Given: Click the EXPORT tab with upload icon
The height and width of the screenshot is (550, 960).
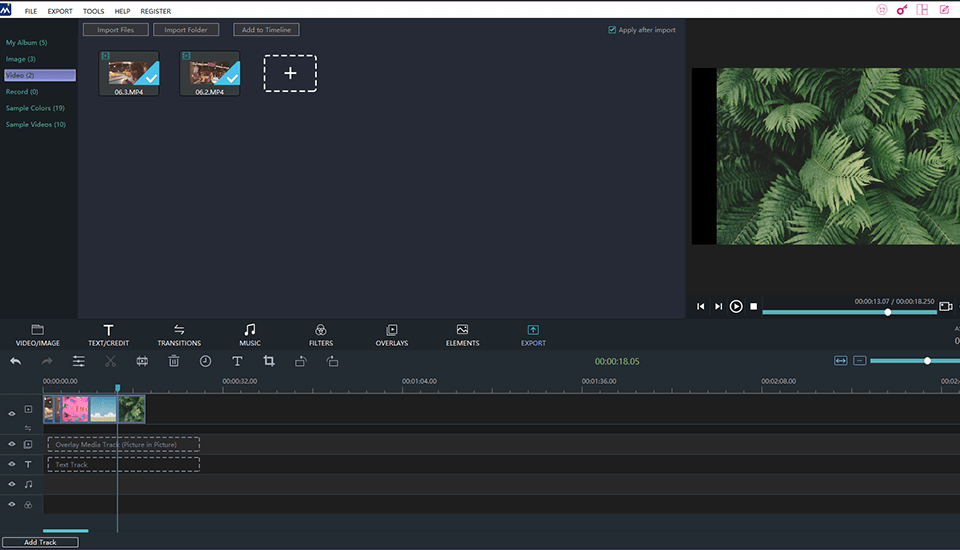Looking at the screenshot, I should [x=533, y=336].
